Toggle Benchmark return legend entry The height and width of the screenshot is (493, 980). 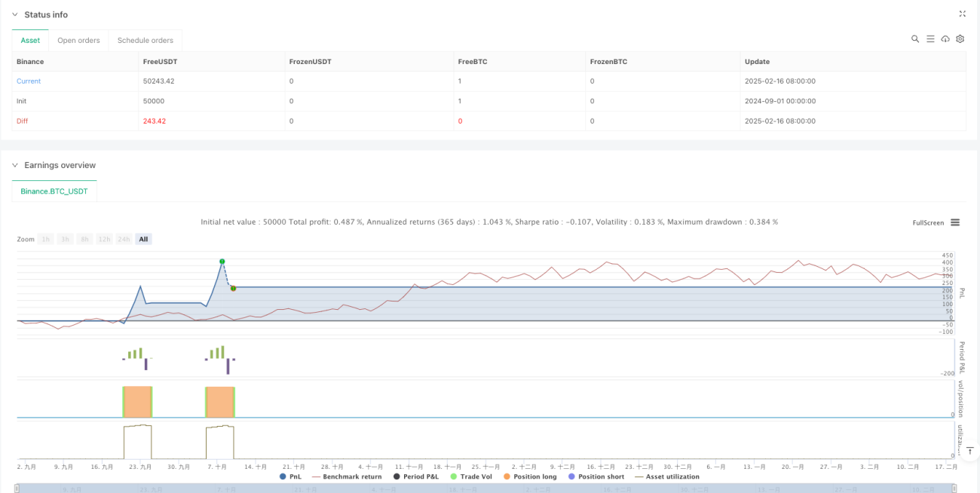(346, 476)
